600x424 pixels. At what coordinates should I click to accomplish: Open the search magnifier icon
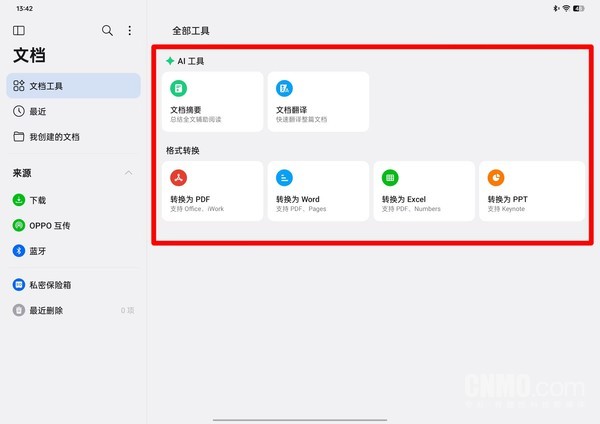(x=108, y=31)
